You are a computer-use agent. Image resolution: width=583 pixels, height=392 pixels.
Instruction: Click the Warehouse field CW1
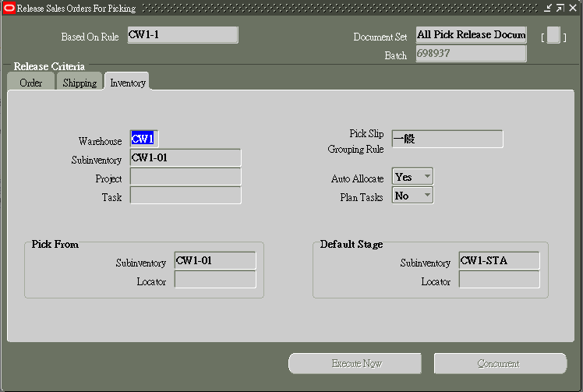(144, 139)
